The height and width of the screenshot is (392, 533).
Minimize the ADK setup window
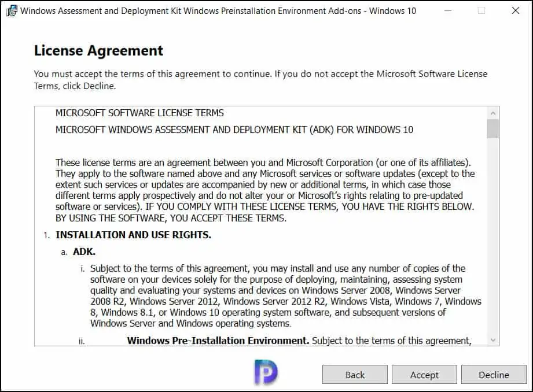pos(448,10)
